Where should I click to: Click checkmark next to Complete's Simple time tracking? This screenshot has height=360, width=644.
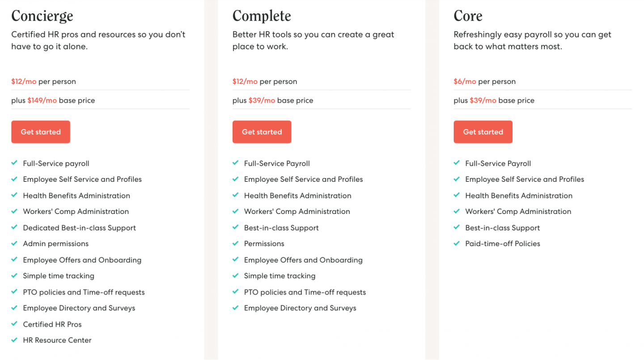(x=236, y=276)
